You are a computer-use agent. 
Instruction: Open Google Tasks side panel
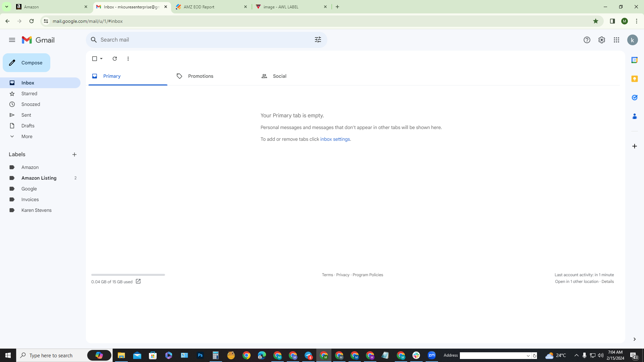click(x=635, y=98)
